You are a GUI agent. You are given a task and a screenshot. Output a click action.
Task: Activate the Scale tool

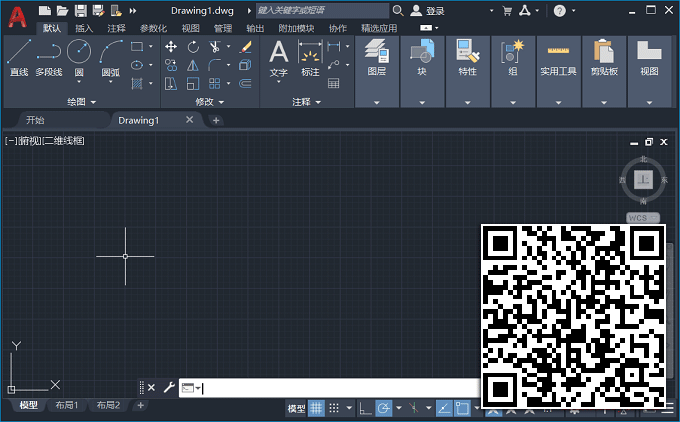click(193, 83)
